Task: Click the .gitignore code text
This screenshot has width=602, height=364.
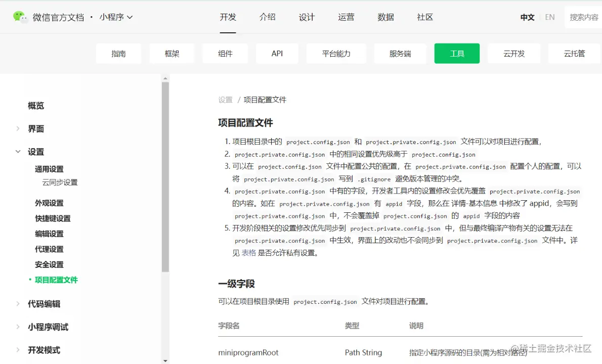Action: (374, 179)
